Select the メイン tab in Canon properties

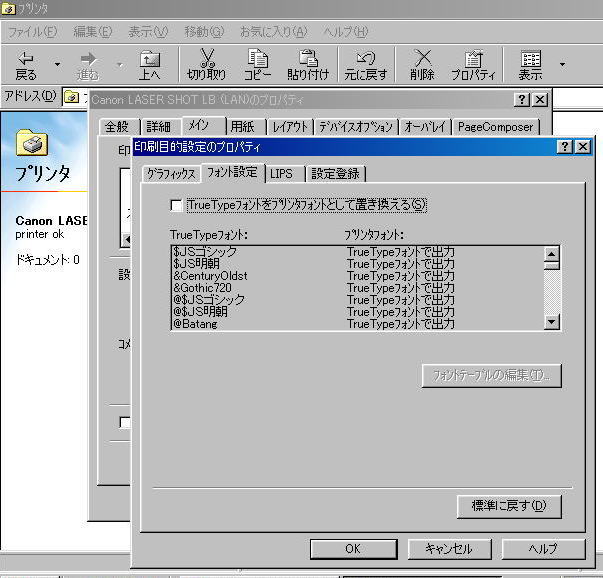pyautogui.click(x=204, y=125)
